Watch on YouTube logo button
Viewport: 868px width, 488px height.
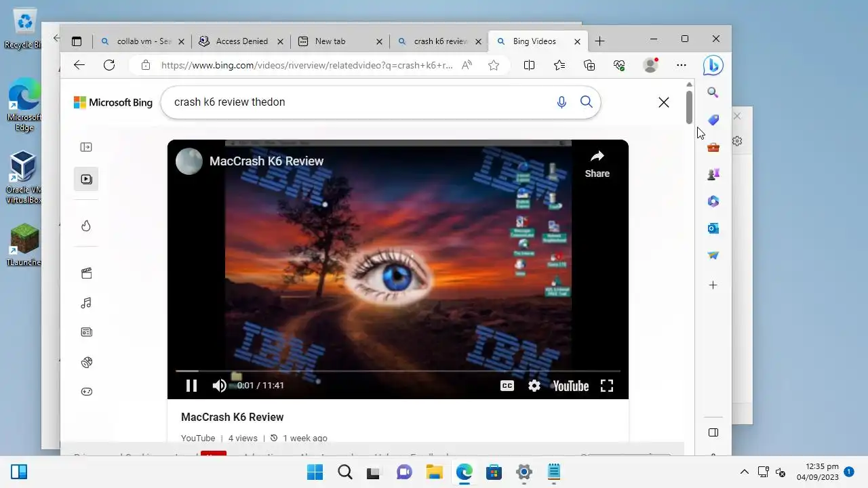tap(570, 386)
